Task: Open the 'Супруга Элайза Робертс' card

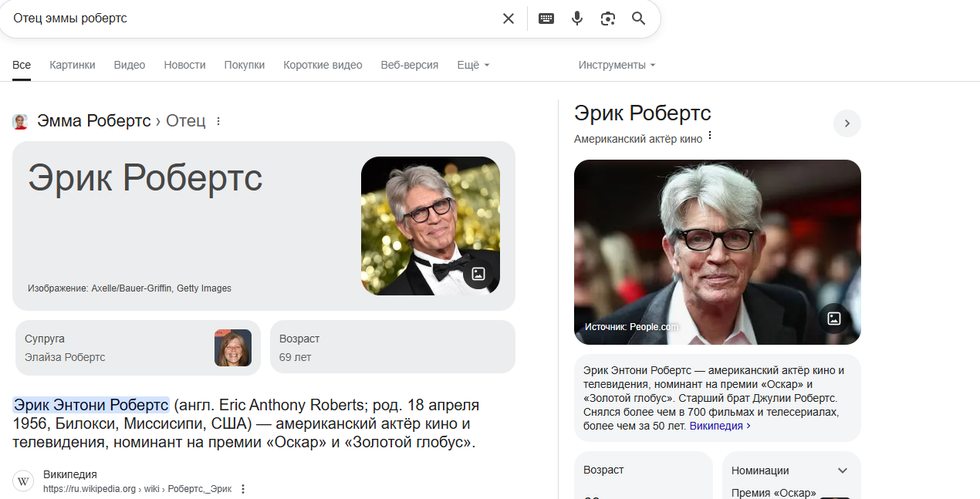Action: tap(138, 348)
